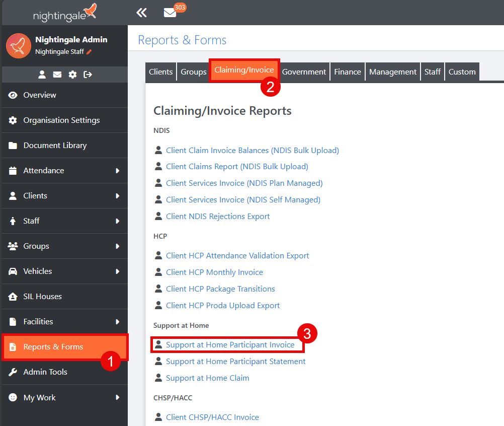This screenshot has height=426, width=504.
Task: Open Organisation Settings menu item
Action: (65, 120)
